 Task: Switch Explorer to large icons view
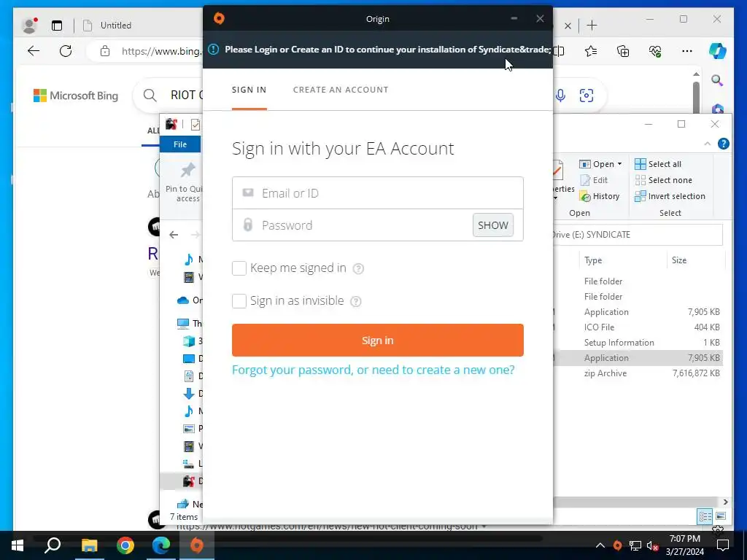point(721,516)
